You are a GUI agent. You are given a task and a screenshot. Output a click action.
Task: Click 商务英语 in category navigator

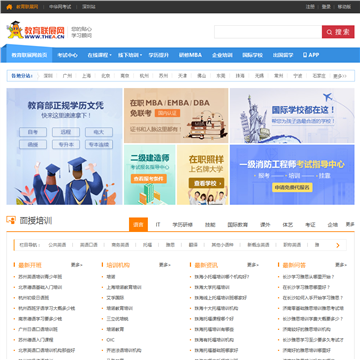click(120, 245)
